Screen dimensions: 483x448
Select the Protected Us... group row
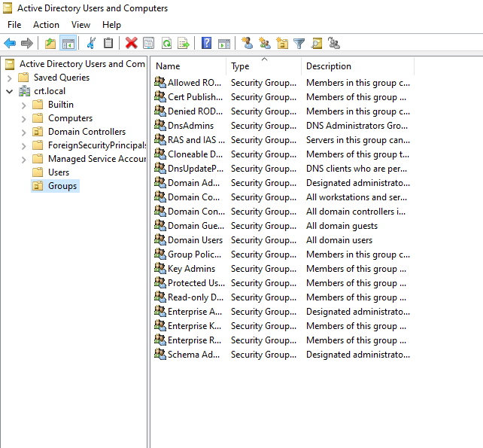coord(282,283)
